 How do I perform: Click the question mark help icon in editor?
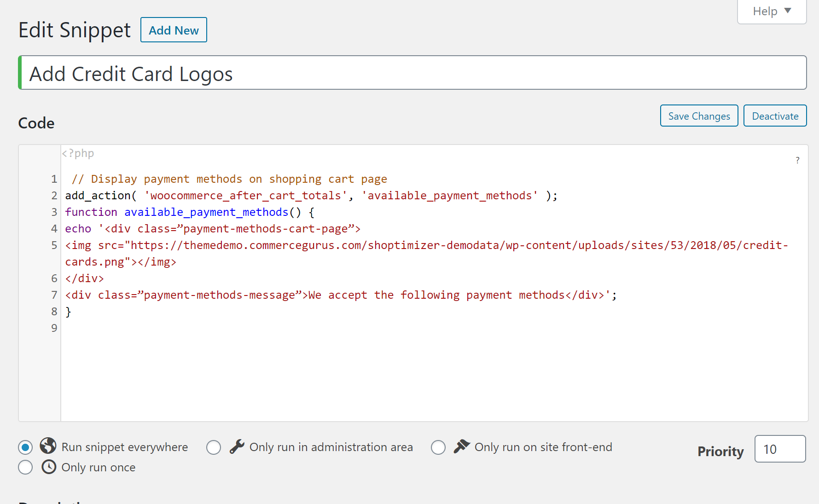(x=797, y=160)
